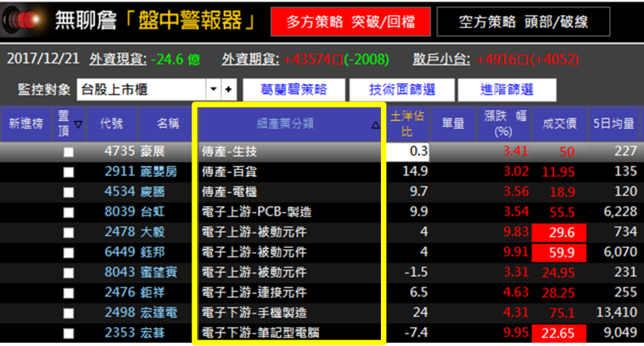The width and height of the screenshot is (644, 346).
Task: Sort by the 漲跌幅(%) column header
Action: click(504, 123)
